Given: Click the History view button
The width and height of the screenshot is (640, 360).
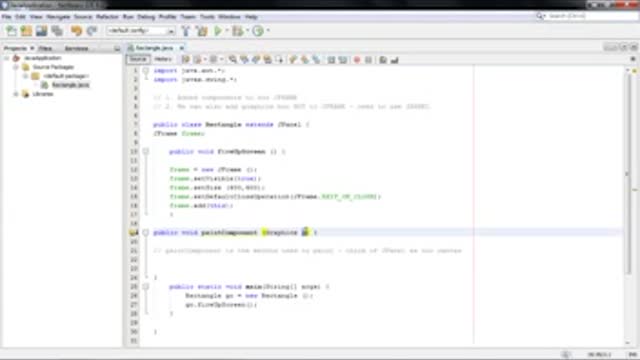Looking at the screenshot, I should pyautogui.click(x=163, y=60).
